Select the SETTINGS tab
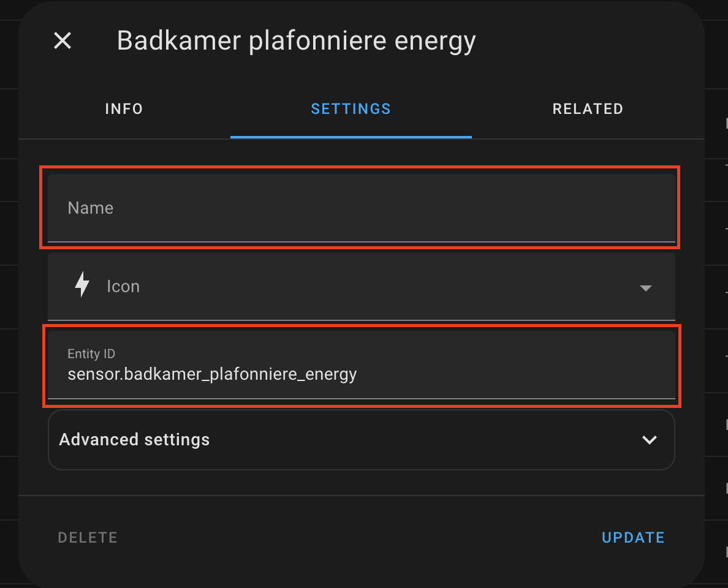 [x=351, y=108]
